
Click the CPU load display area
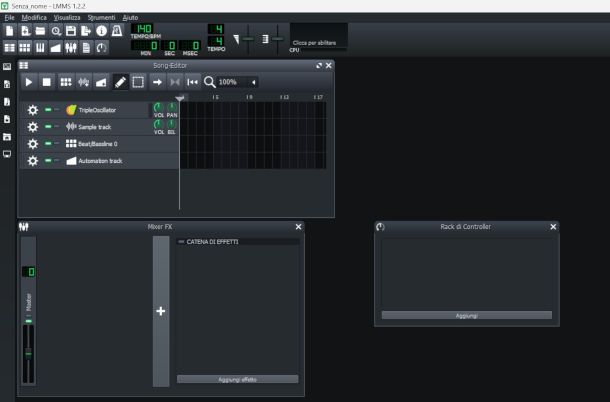click(x=319, y=36)
